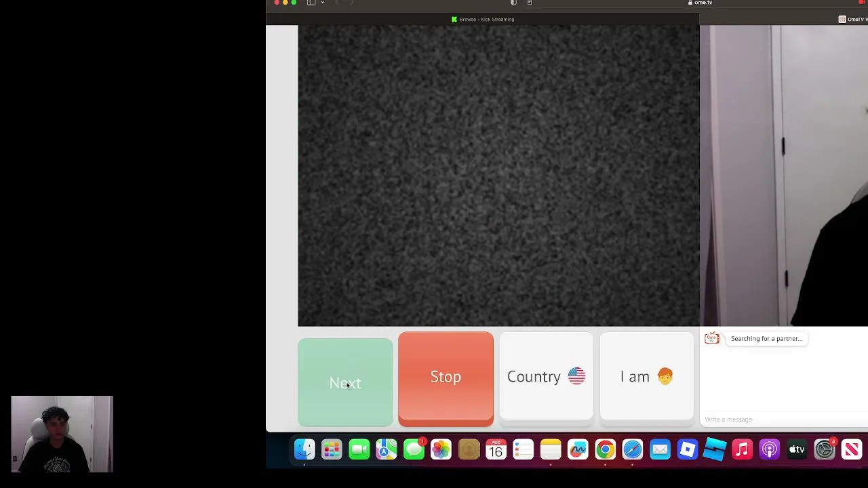Click the partner video static area

pos(498,176)
